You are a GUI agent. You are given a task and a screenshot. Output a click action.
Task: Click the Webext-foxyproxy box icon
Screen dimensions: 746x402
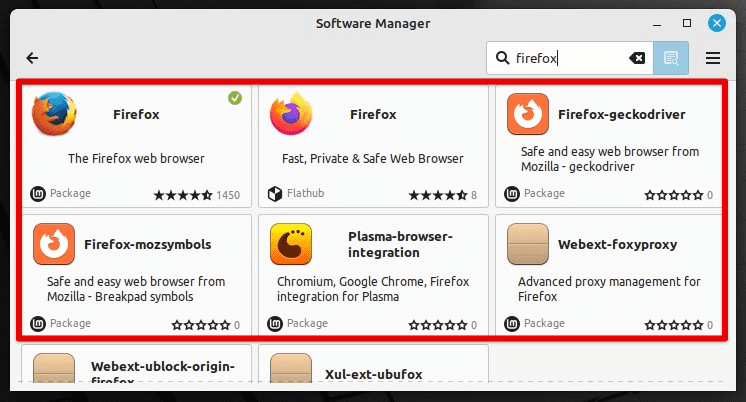pyautogui.click(x=527, y=244)
